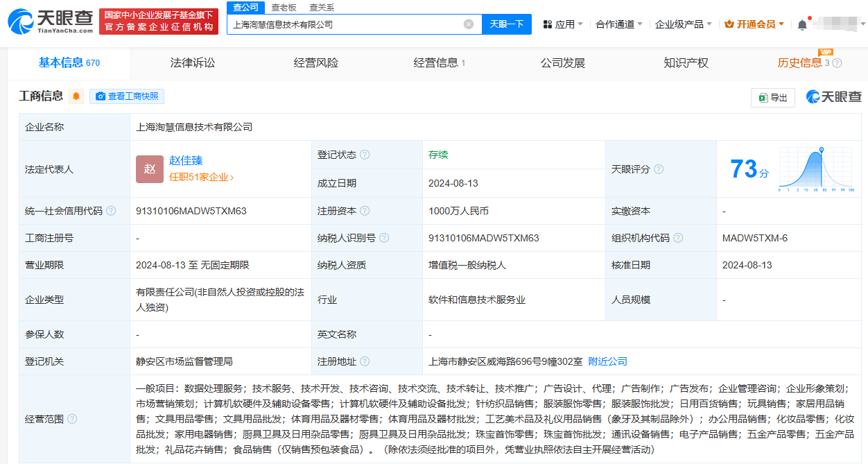Click the 经营范围 description paragraph

coord(495,419)
